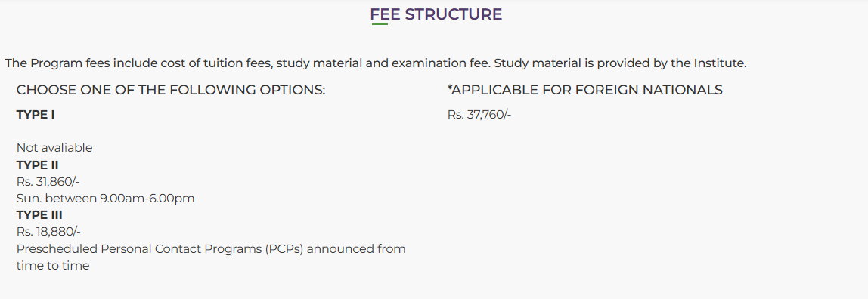Viewport: 868px width, 299px height.
Task: Click the Sunday 9.00am-6.00pm schedule text
Action: [x=106, y=199]
